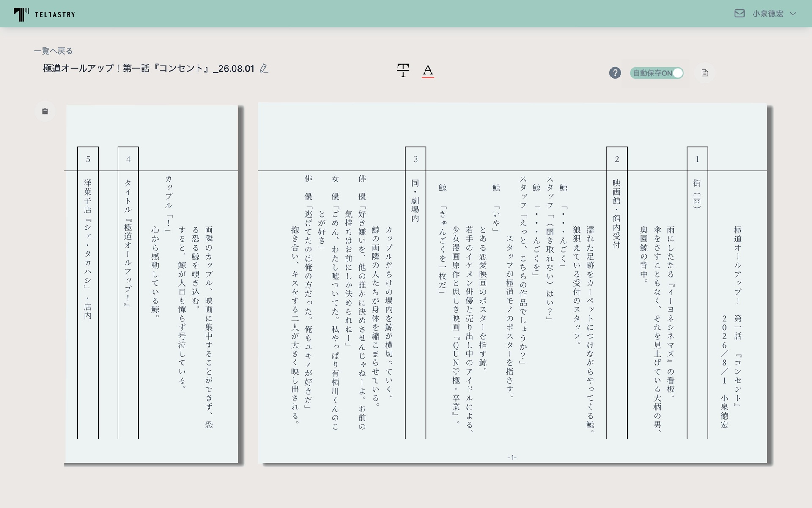Click scene heading 洋菓子店『シェ・タカハシ』・店内

[88, 249]
